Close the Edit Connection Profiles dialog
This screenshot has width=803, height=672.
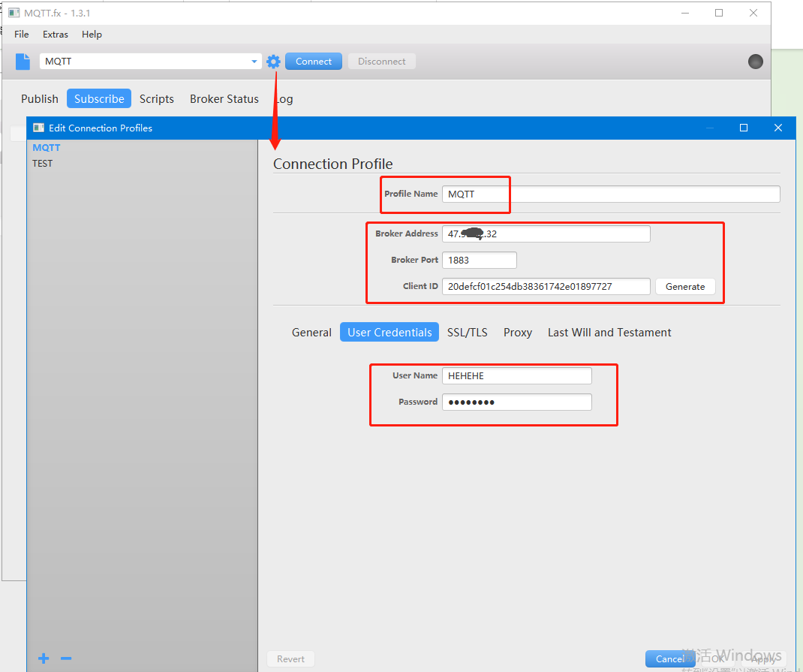click(x=777, y=128)
